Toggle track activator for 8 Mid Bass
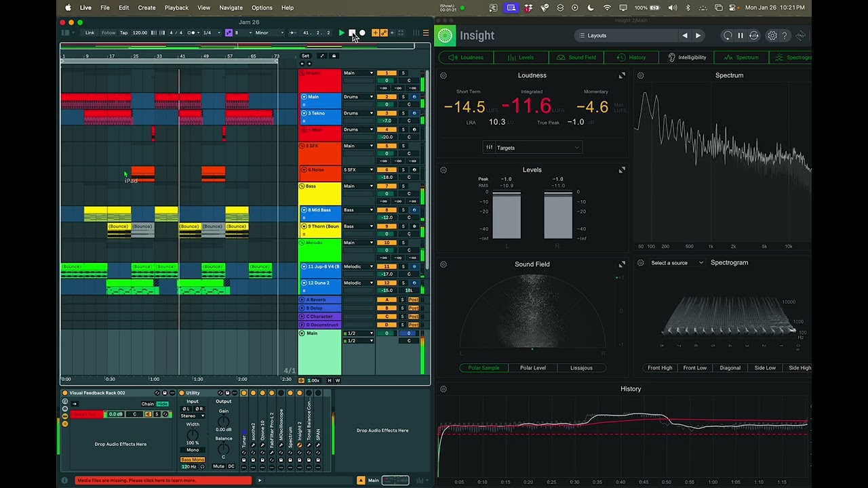This screenshot has width=868, height=488. [387, 210]
